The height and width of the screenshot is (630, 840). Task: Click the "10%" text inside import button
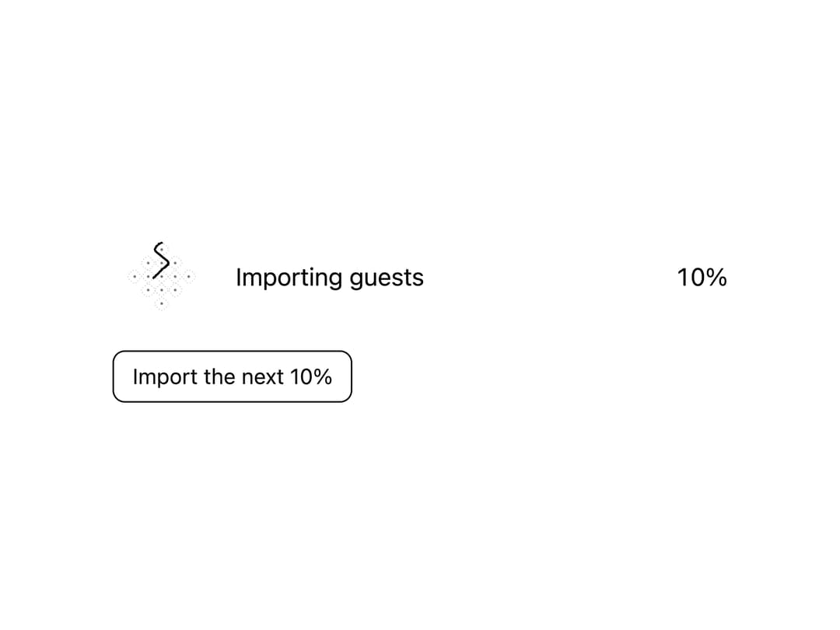(310, 376)
